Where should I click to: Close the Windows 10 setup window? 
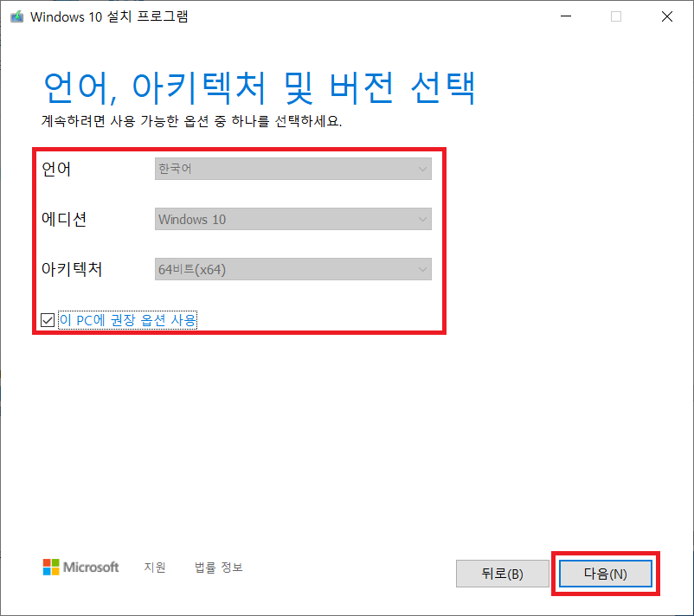667,16
